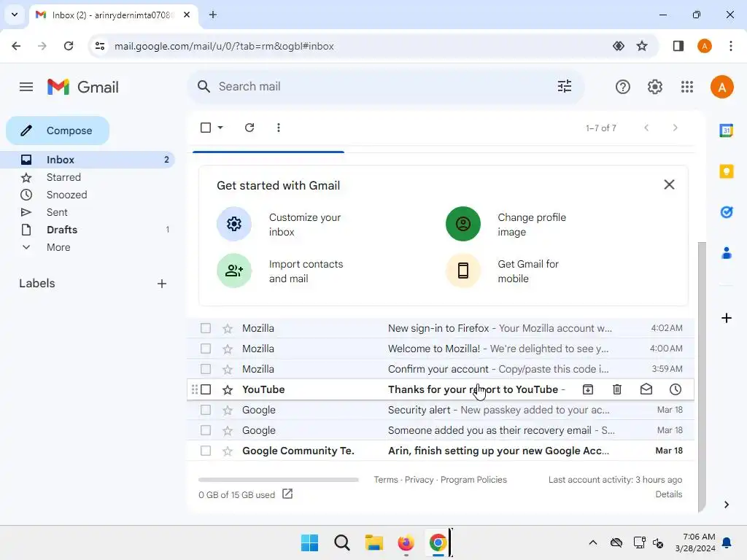Open the More options toolbar menu

pyautogui.click(x=278, y=128)
